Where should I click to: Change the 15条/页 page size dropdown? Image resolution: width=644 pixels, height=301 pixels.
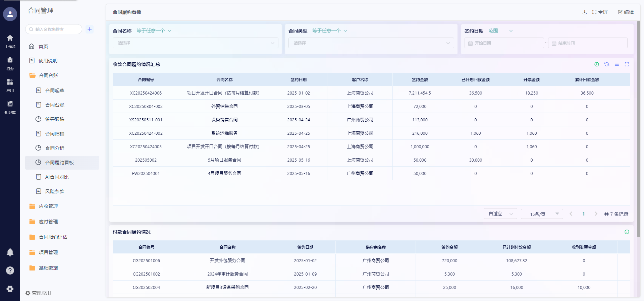click(x=542, y=214)
